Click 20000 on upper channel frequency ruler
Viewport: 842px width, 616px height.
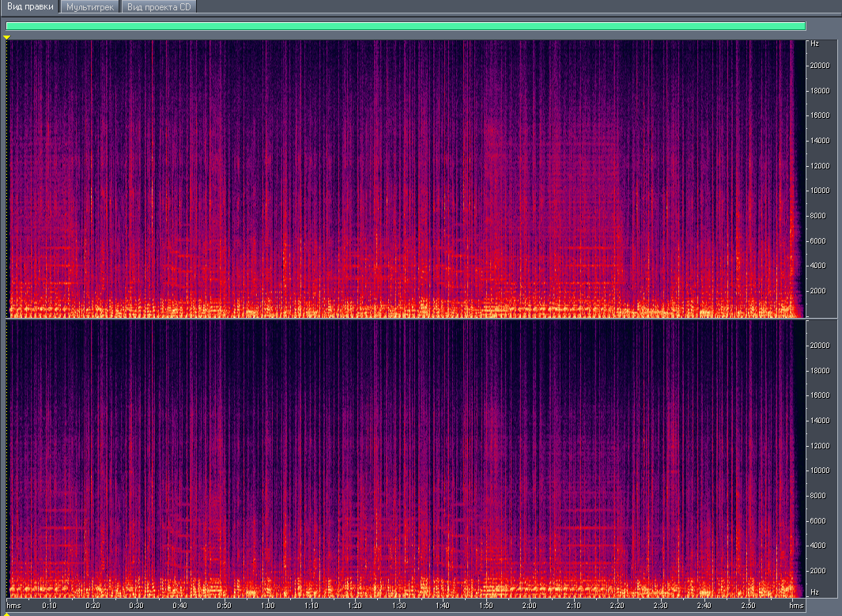[x=819, y=66]
